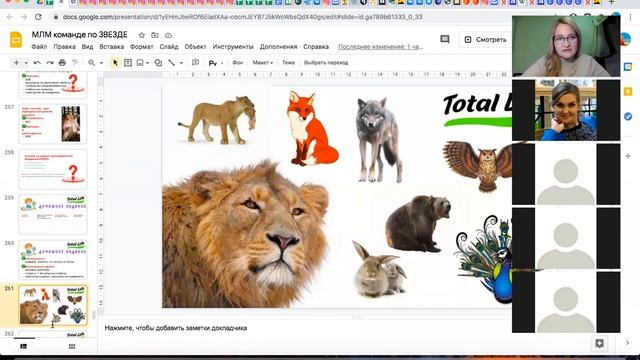
Task: Click the Explore button bottom right
Action: click(x=599, y=344)
